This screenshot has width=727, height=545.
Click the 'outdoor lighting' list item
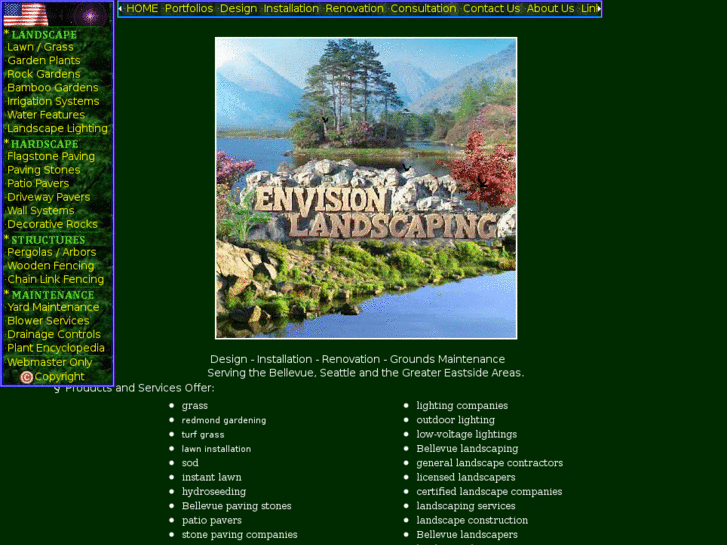click(455, 420)
